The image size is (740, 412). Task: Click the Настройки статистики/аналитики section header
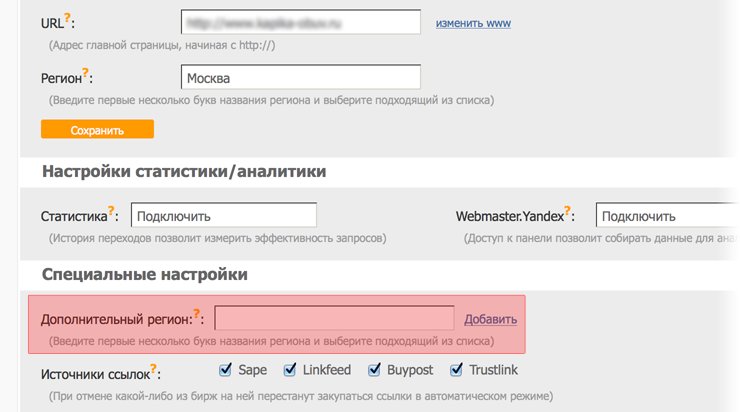(x=184, y=171)
